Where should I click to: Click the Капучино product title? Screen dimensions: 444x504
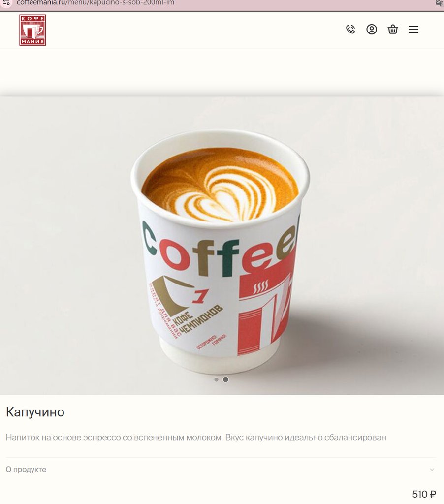(x=35, y=412)
